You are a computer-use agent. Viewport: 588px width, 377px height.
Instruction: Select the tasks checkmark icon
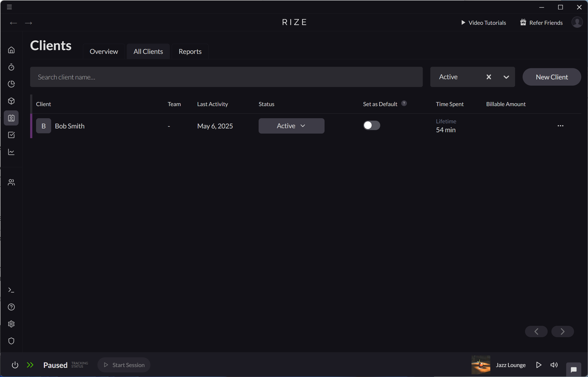tap(11, 135)
